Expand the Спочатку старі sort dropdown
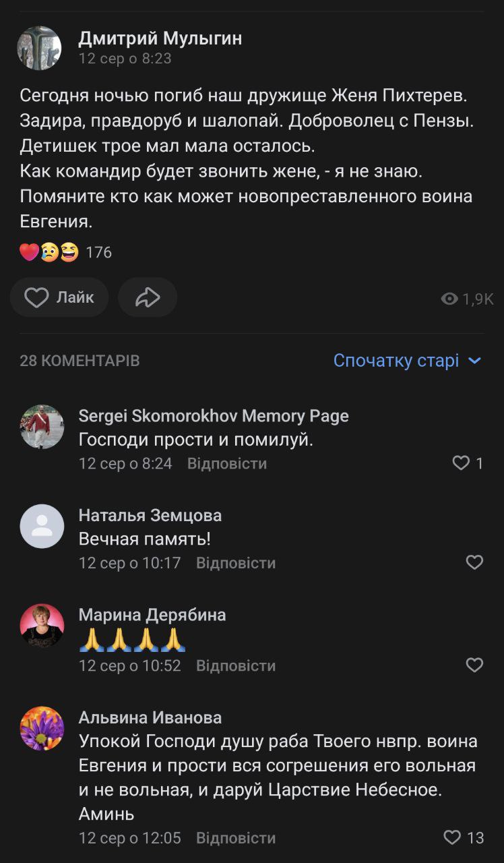The height and width of the screenshot is (863, 504). 396,361
